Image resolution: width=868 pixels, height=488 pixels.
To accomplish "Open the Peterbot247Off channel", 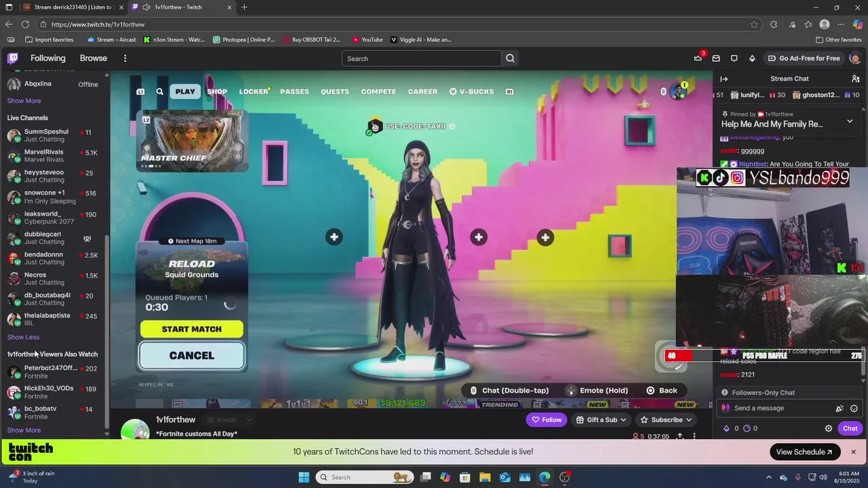I will (x=54, y=371).
